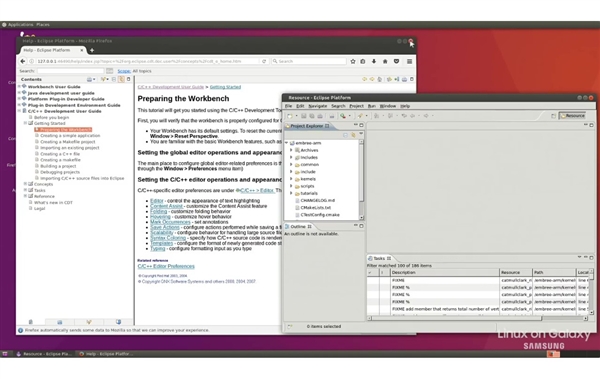Expand the kernels folder
Viewport: 600px width, 379px height.
click(x=291, y=179)
